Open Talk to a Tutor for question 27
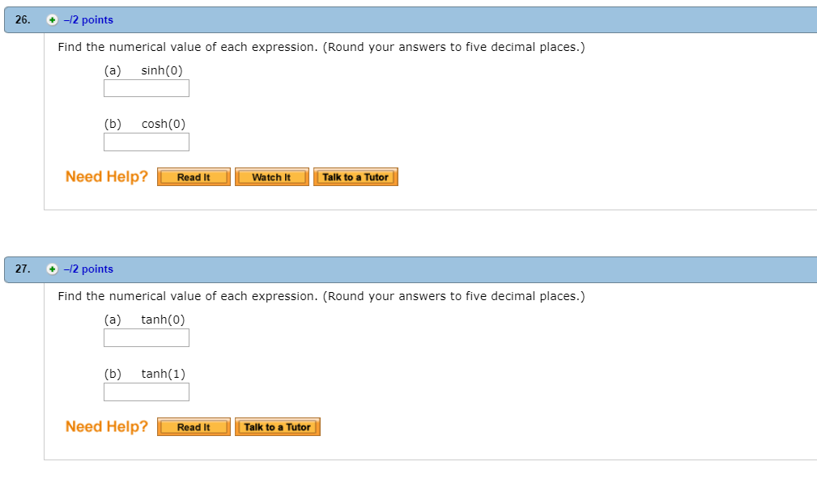Viewport: 817px width, 504px height. coord(278,426)
